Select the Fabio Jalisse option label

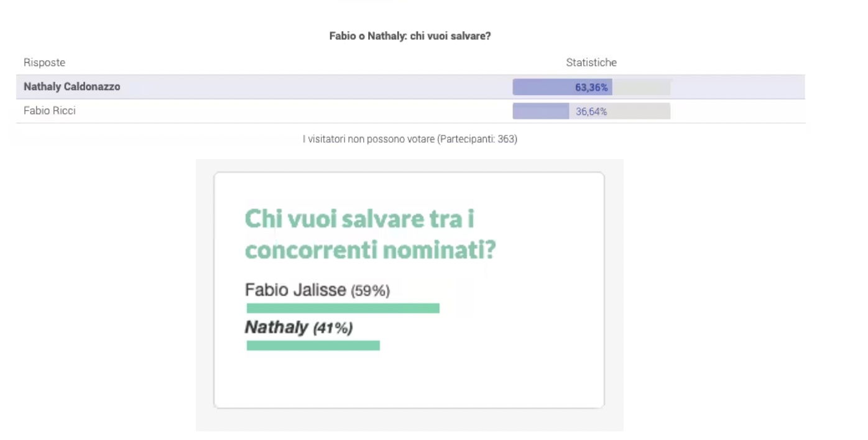[295, 290]
